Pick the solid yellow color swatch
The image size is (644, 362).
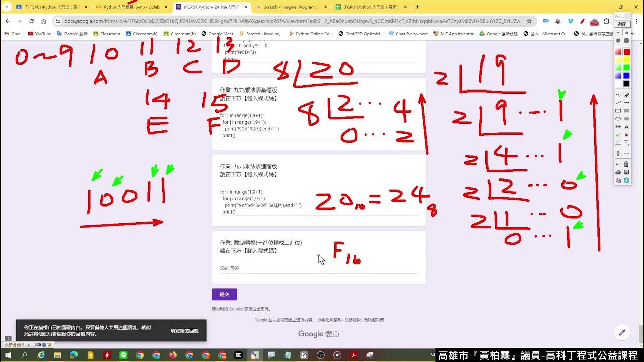click(x=626, y=60)
